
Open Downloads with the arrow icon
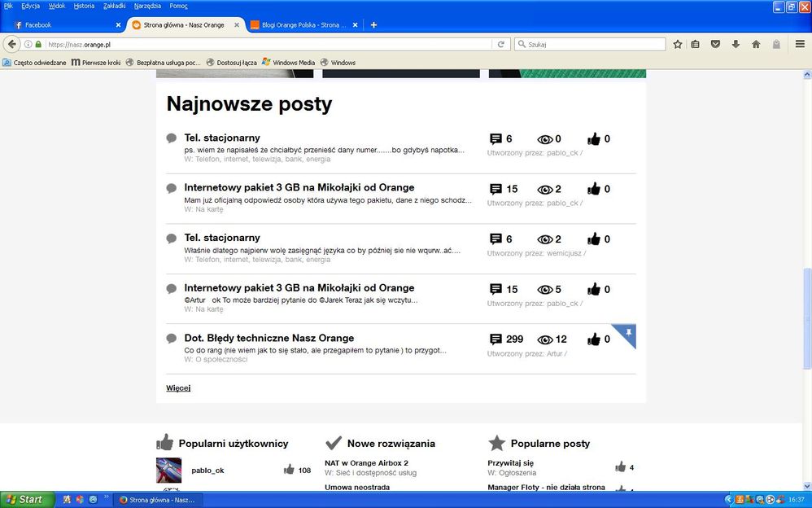pyautogui.click(x=735, y=45)
